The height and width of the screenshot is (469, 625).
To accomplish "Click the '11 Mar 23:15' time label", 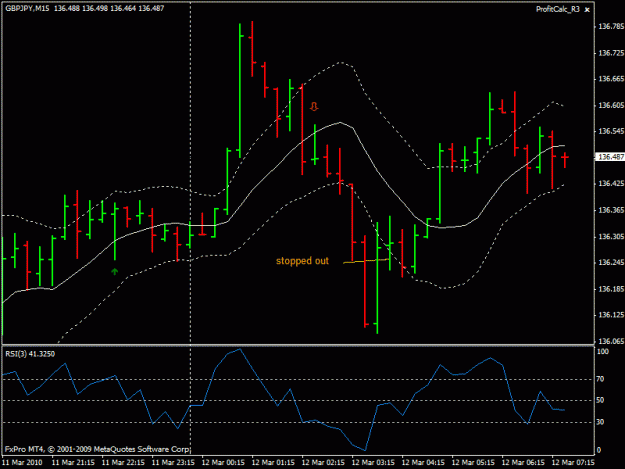I will click(173, 463).
